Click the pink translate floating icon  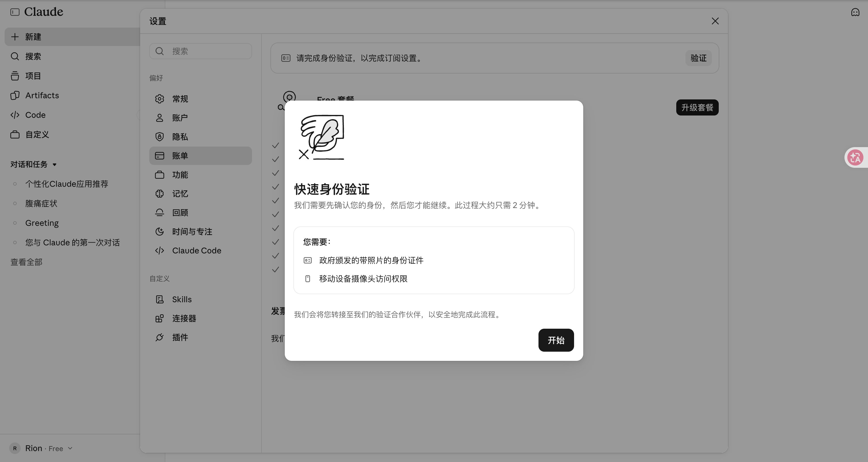point(856,157)
